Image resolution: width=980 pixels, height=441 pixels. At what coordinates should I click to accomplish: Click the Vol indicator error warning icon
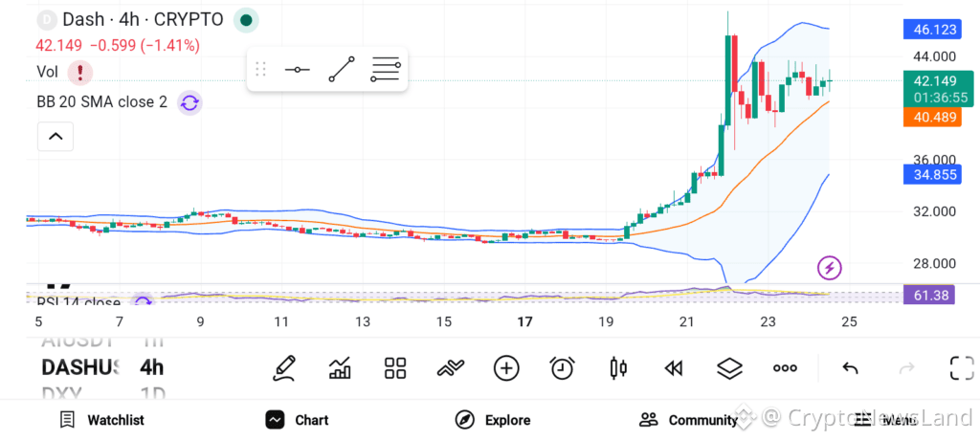[80, 73]
